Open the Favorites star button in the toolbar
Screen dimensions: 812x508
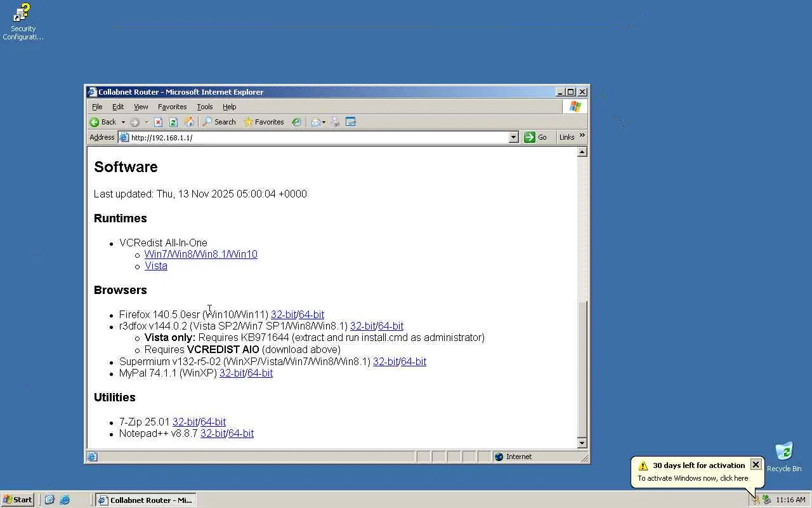tap(264, 122)
